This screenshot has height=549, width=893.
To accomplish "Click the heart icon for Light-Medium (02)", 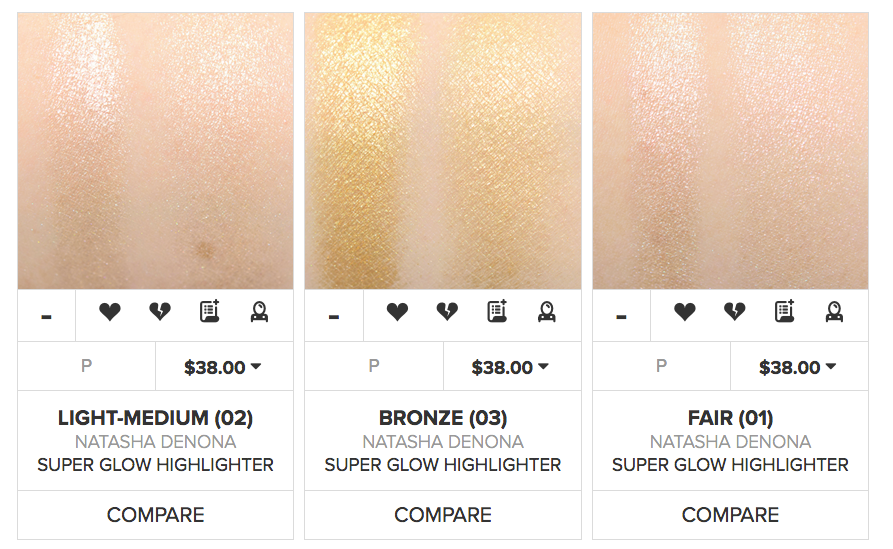I will pos(110,313).
